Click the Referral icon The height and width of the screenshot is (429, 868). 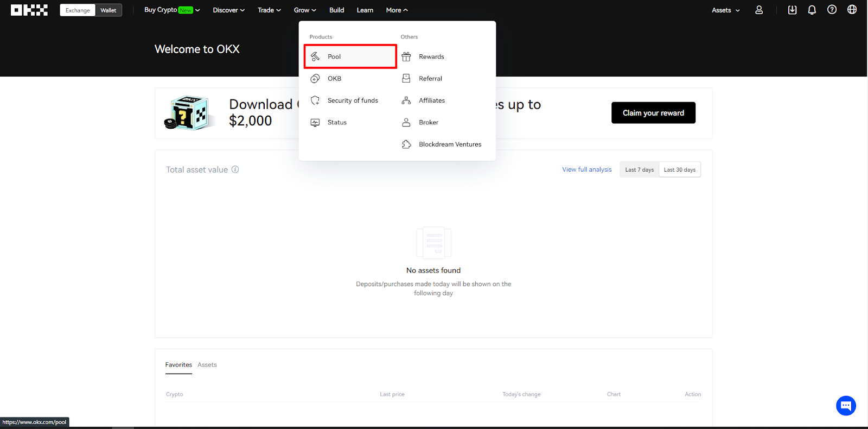tap(406, 79)
